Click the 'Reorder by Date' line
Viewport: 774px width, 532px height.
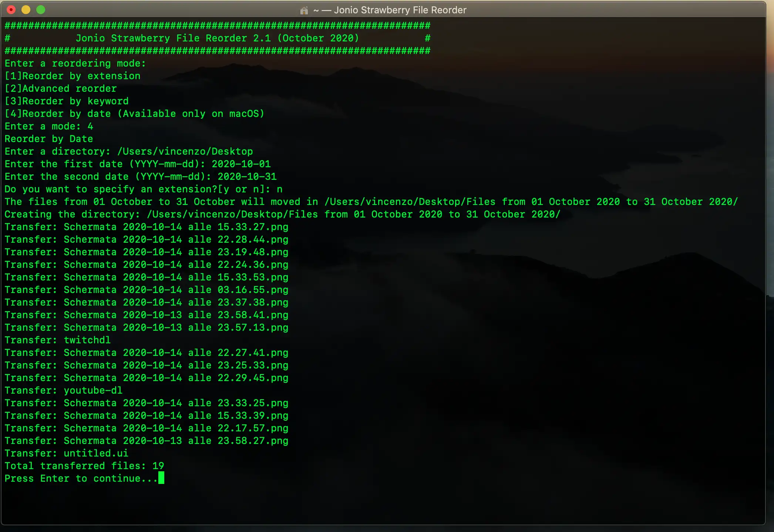coord(49,139)
